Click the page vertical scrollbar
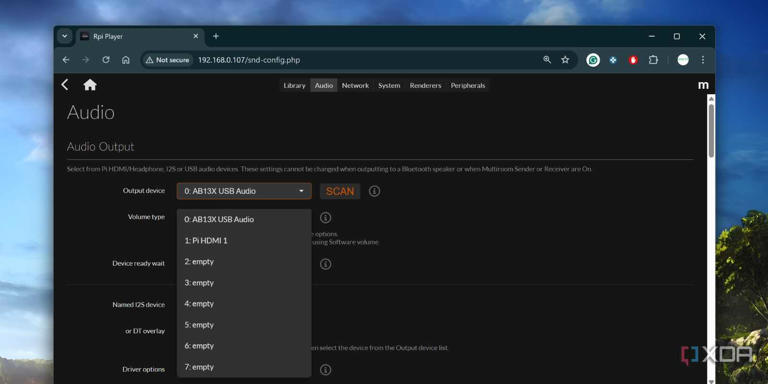 (711, 131)
